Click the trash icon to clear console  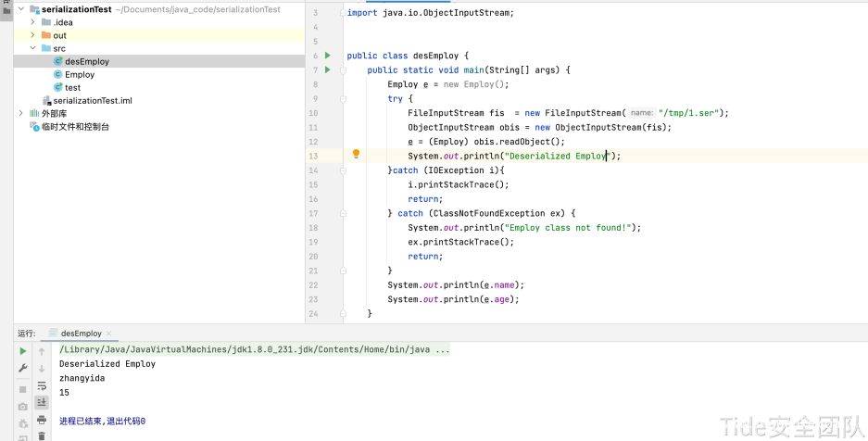pos(42,435)
